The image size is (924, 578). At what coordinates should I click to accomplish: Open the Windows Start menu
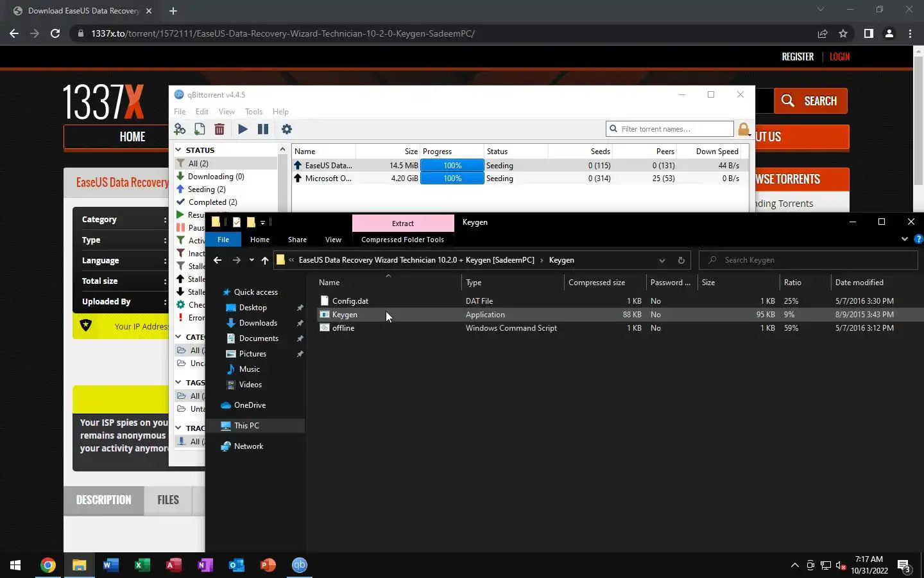pos(15,565)
